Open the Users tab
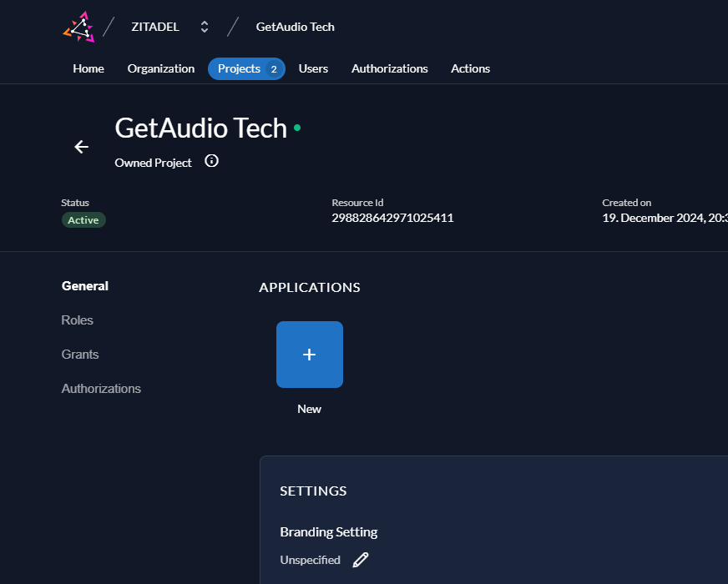Image resolution: width=728 pixels, height=584 pixels. [313, 68]
